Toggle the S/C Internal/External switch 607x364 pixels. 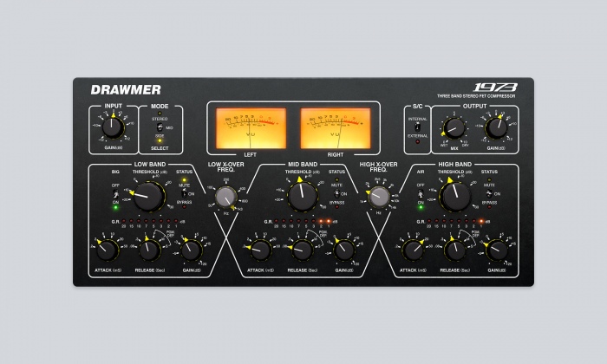click(417, 127)
